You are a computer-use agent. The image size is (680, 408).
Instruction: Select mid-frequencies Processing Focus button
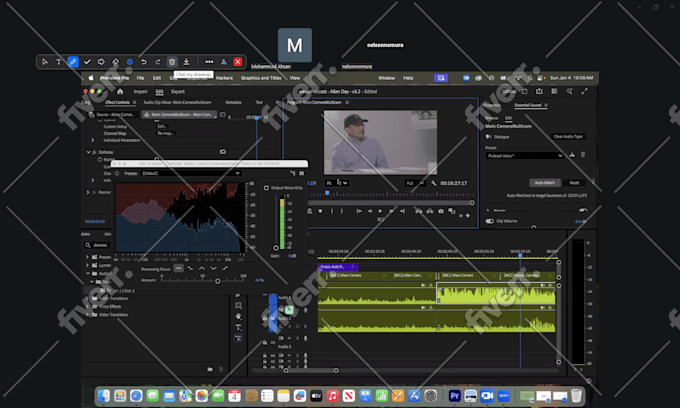point(202,268)
